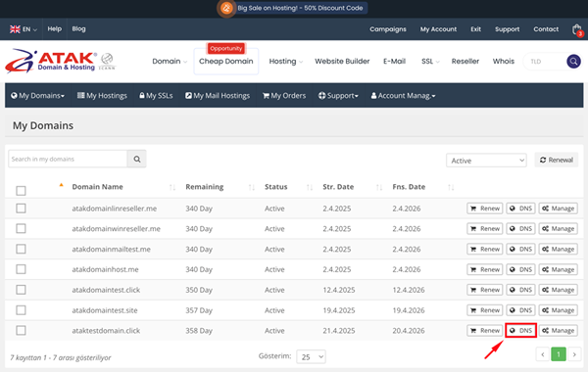Expand the SSL menu
Viewport: 588px width, 372px height.
430,61
